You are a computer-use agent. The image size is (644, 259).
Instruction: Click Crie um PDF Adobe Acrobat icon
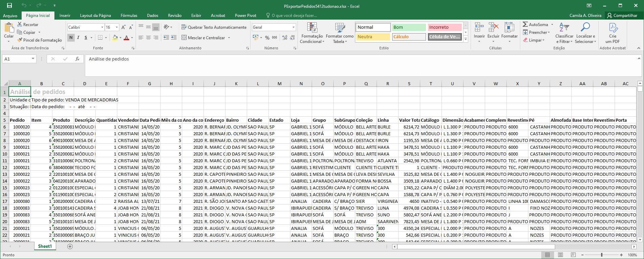tap(613, 33)
